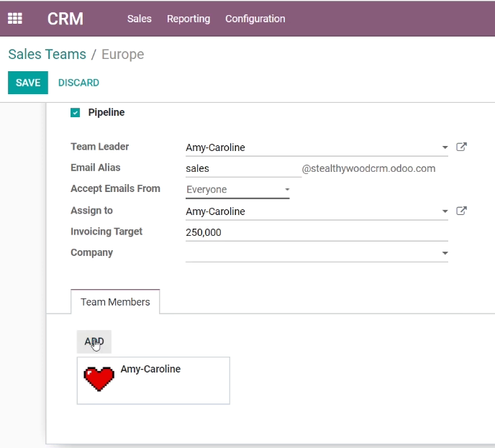The image size is (495, 448).
Task: Expand the Team Leader dropdown arrow
Action: [x=445, y=147]
